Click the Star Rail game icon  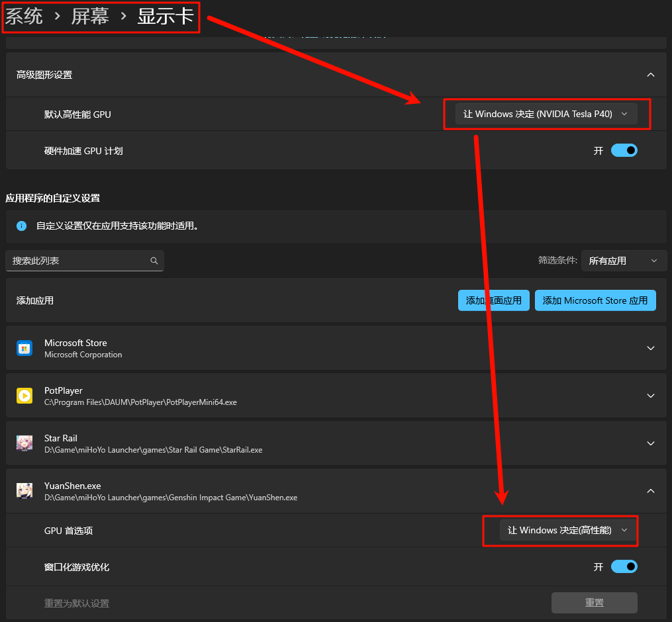pos(24,443)
